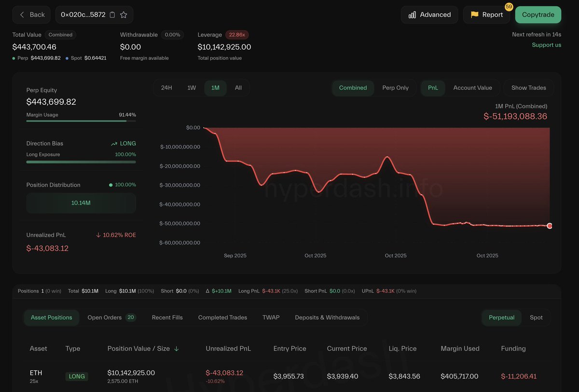The image size is (579, 392).
Task: Click the Perp $443,699.82 legend entry
Action: [37, 58]
